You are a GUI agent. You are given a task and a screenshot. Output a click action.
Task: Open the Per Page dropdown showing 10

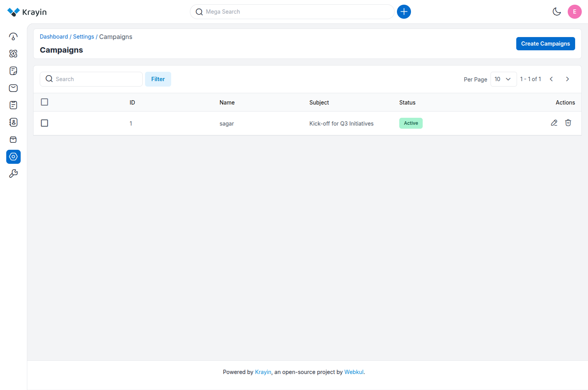503,79
